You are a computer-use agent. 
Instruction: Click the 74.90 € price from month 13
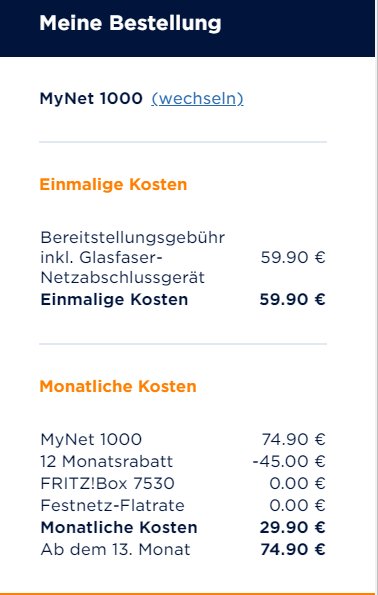293,549
